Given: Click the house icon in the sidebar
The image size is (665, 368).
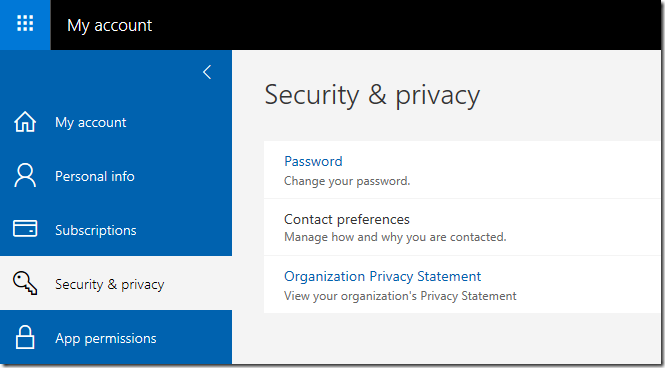Looking at the screenshot, I should click(25, 122).
